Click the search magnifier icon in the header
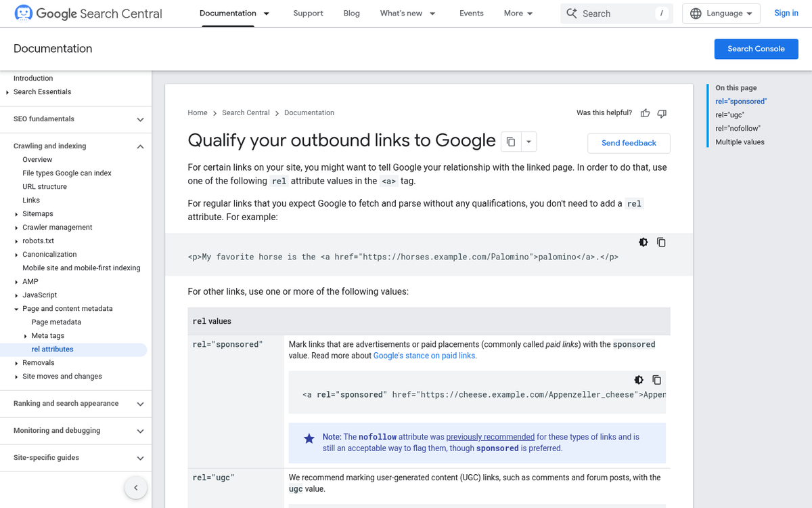This screenshot has width=812, height=508. pos(573,13)
